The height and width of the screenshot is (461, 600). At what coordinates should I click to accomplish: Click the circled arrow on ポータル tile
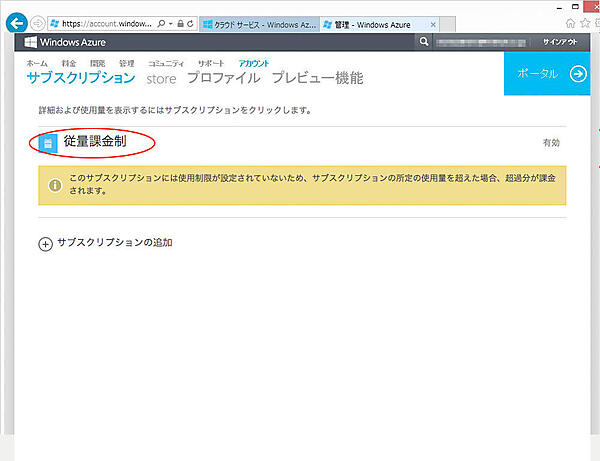click(x=578, y=73)
